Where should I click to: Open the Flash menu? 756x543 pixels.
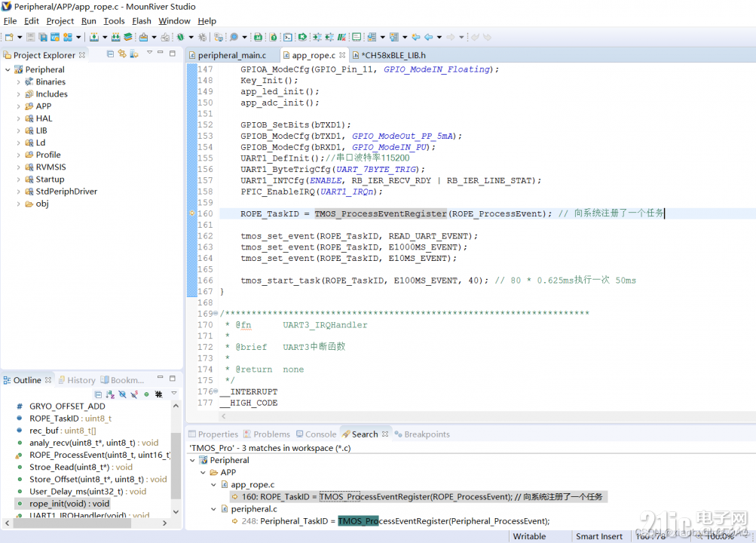pos(141,21)
